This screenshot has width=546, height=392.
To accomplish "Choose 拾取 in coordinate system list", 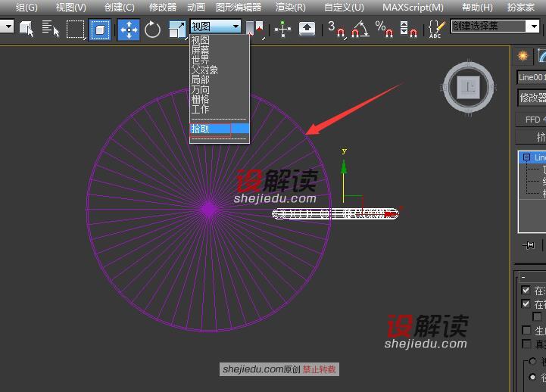I will tap(220, 129).
